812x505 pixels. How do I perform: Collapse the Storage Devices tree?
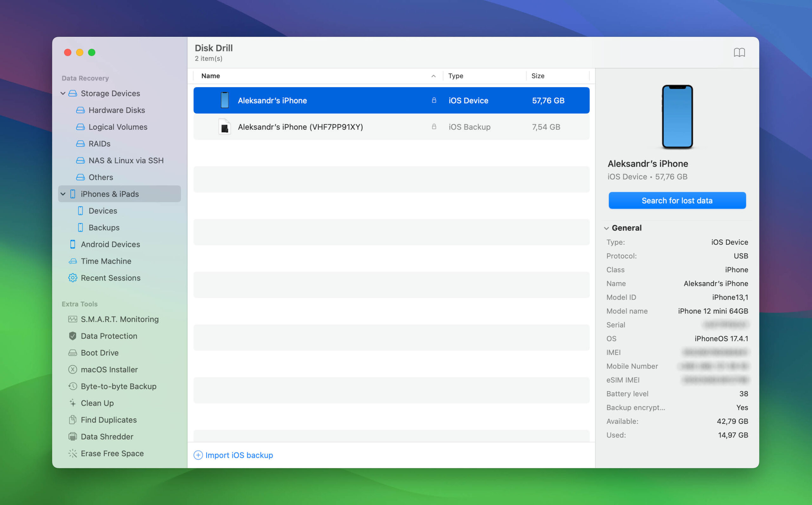[63, 94]
